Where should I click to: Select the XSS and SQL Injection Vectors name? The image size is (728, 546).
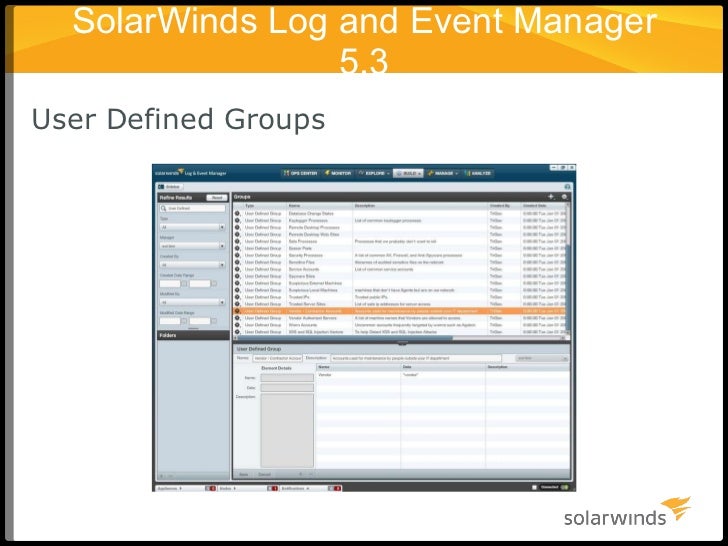(x=316, y=332)
